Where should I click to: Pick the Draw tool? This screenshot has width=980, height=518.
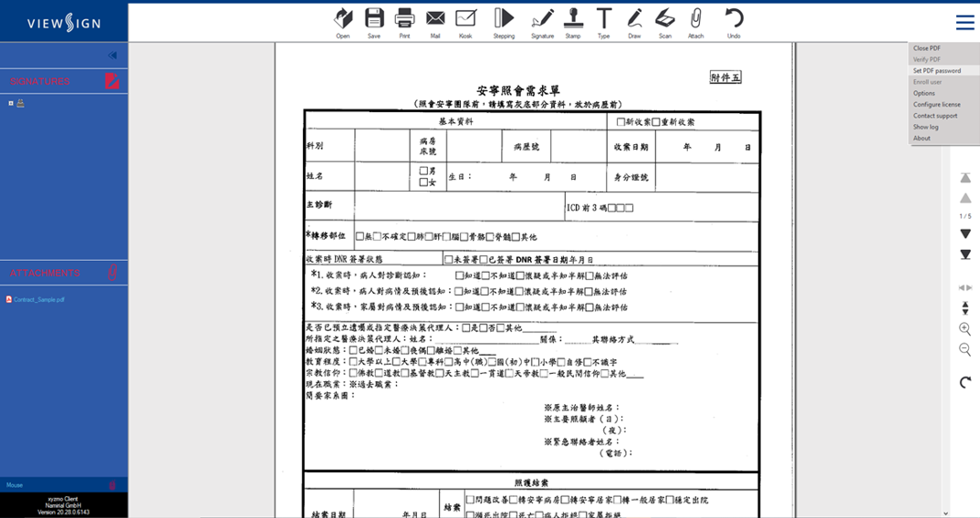point(634,23)
